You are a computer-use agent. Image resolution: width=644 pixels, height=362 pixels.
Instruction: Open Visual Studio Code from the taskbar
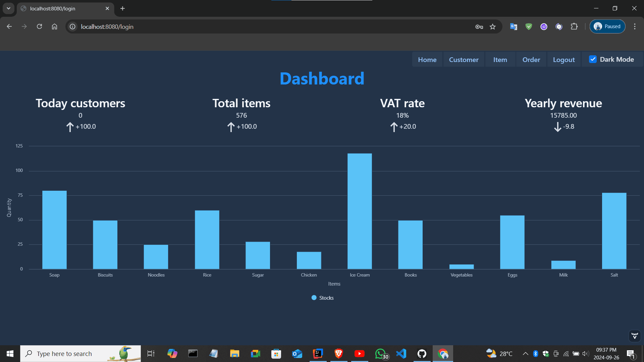(x=401, y=354)
